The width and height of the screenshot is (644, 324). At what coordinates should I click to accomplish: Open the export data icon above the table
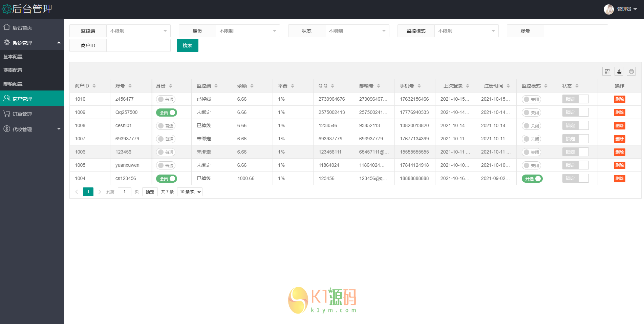click(x=619, y=71)
